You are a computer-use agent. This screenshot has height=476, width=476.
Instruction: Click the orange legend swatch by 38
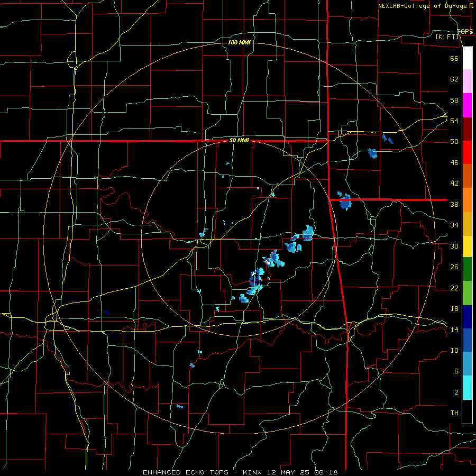467,200
